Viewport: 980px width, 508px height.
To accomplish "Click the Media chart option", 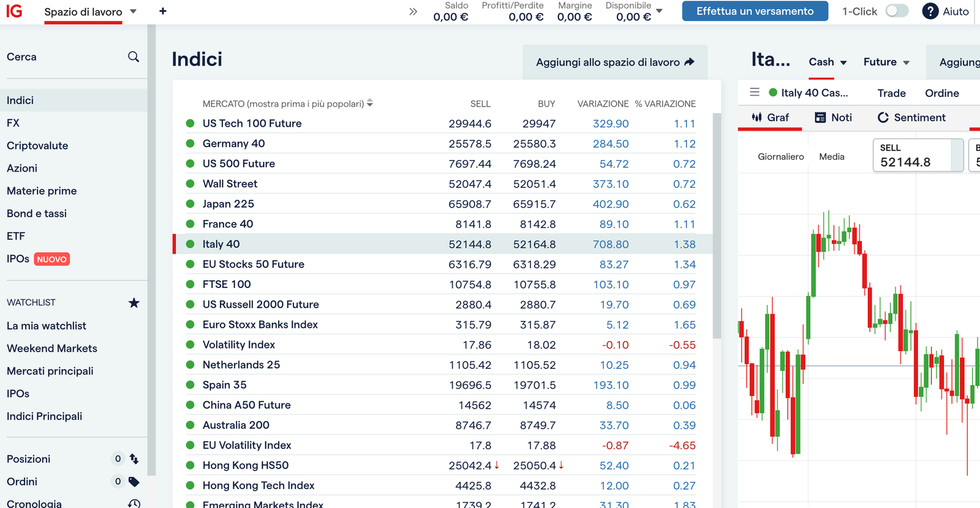I will click(832, 157).
